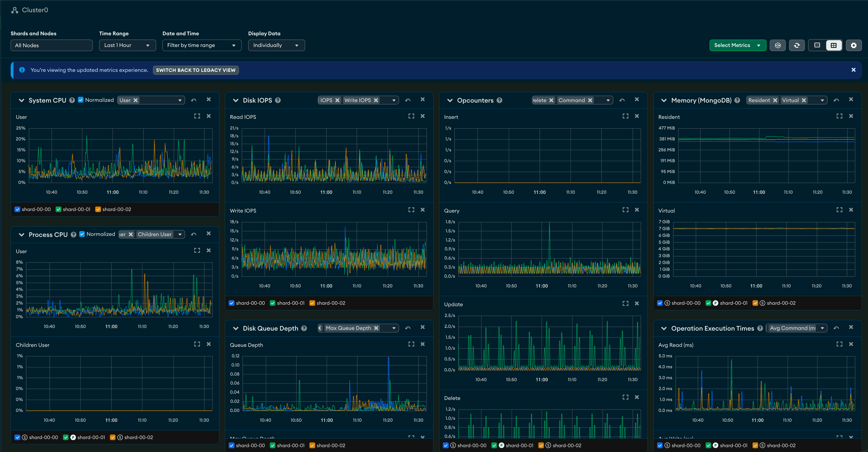The height and width of the screenshot is (452, 868).
Task: Expand the System CPU User chart fullscreen
Action: [x=197, y=116]
